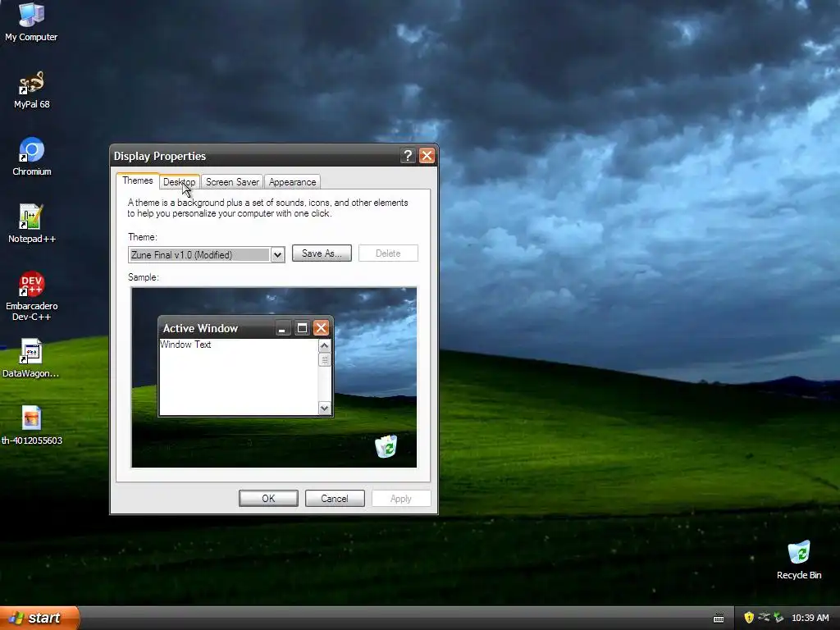This screenshot has width=840, height=630.
Task: Click the Cancel button
Action: [x=335, y=498]
